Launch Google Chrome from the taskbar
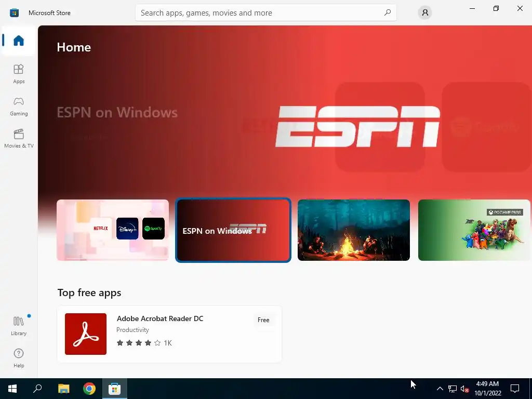The width and height of the screenshot is (532, 399). click(x=89, y=389)
